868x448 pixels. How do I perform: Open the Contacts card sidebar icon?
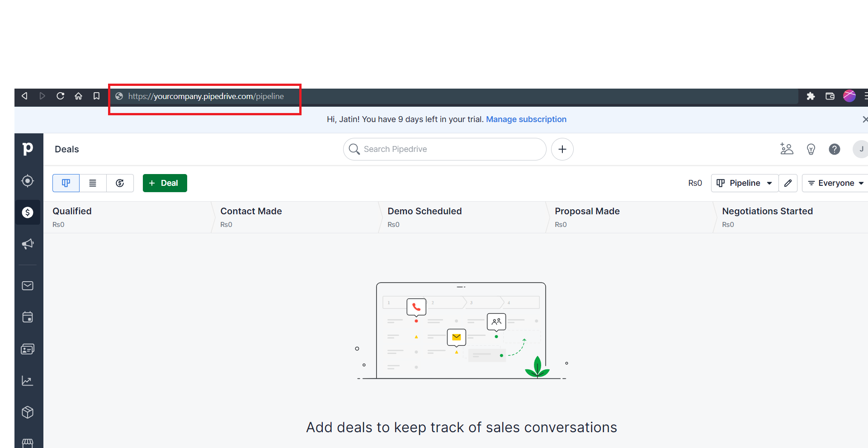pyautogui.click(x=28, y=349)
